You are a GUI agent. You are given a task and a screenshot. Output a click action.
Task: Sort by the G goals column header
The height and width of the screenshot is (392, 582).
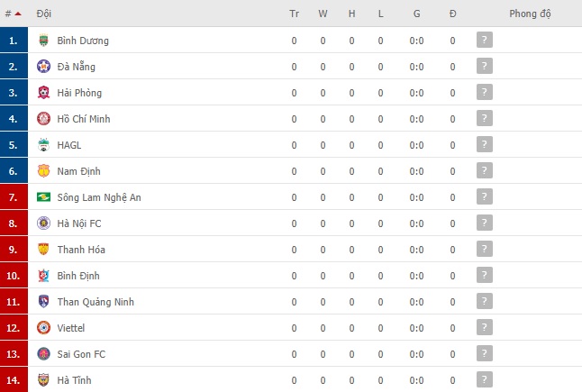(417, 14)
